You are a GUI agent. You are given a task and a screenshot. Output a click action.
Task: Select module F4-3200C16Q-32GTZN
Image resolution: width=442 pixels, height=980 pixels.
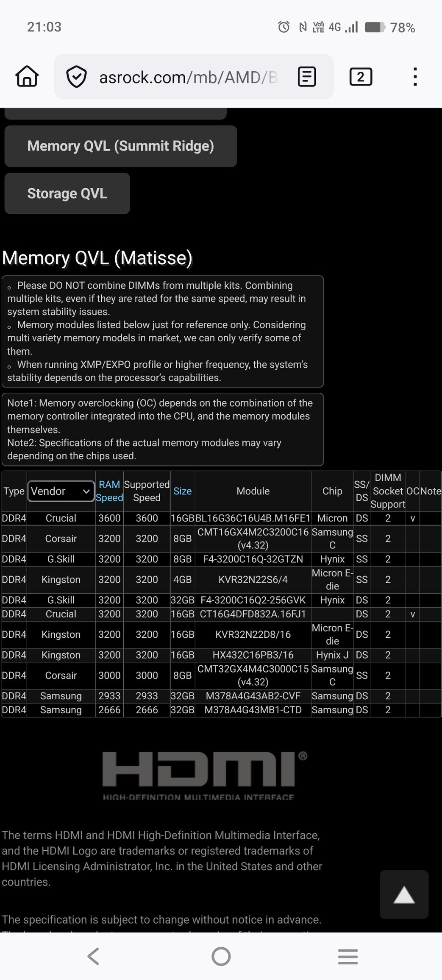click(253, 559)
